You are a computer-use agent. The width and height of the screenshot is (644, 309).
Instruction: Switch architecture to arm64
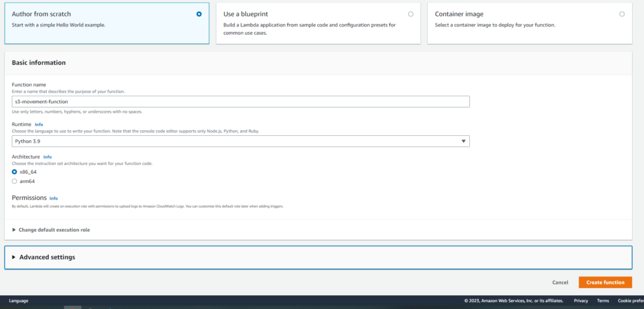(14, 181)
